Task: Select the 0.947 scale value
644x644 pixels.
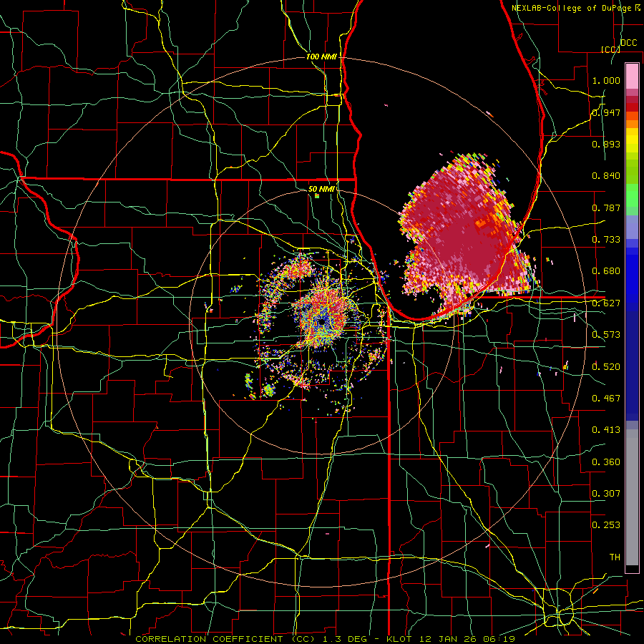Action: tap(606, 112)
